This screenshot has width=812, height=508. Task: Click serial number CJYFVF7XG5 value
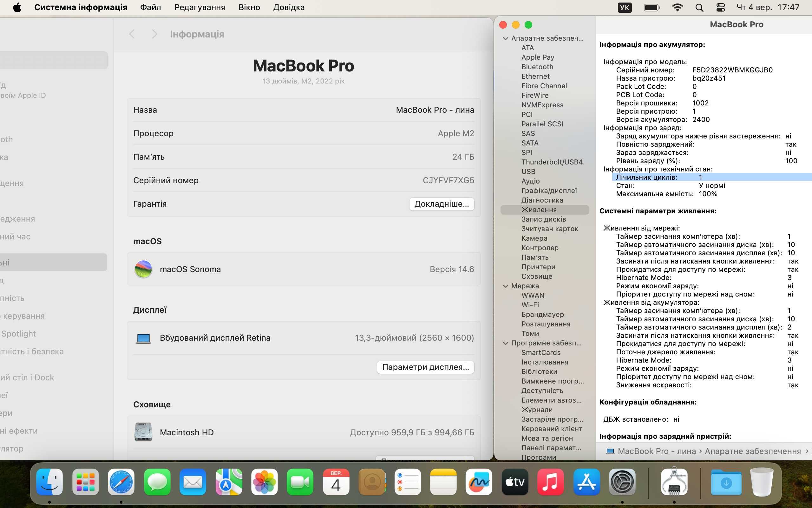click(x=448, y=180)
